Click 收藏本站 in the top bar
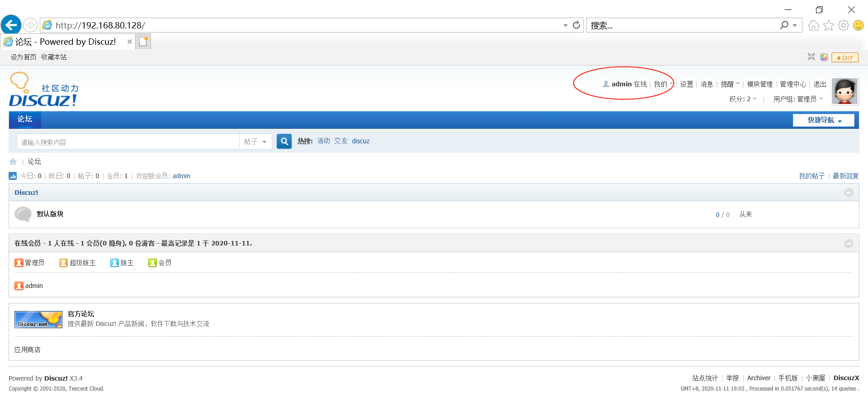This screenshot has height=410, width=868. tap(54, 57)
